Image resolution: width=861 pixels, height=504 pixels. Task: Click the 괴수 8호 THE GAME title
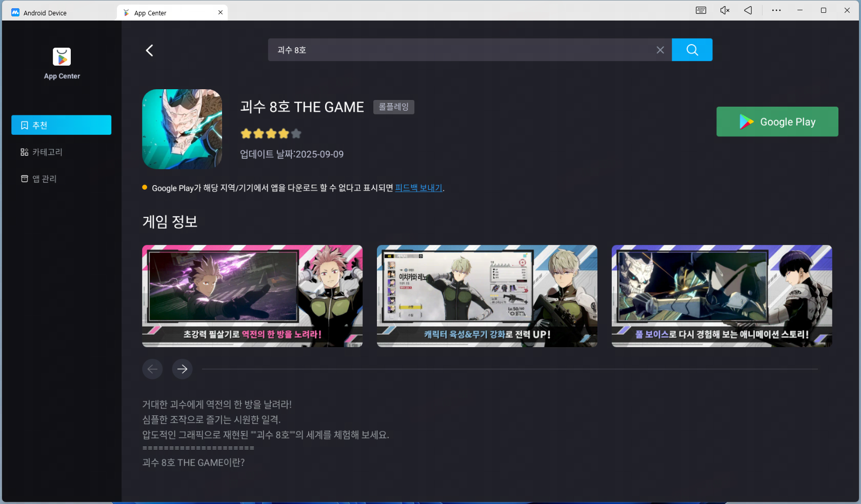tap(302, 107)
